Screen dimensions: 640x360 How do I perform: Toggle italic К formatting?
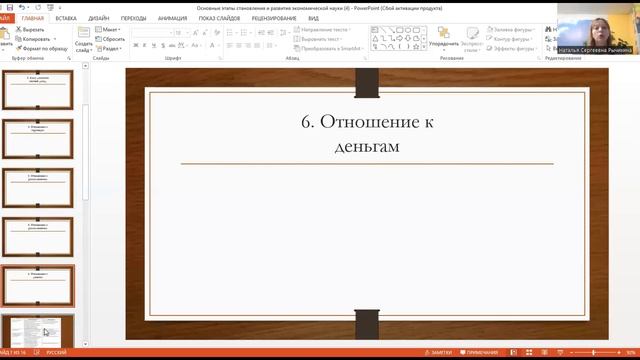(145, 45)
